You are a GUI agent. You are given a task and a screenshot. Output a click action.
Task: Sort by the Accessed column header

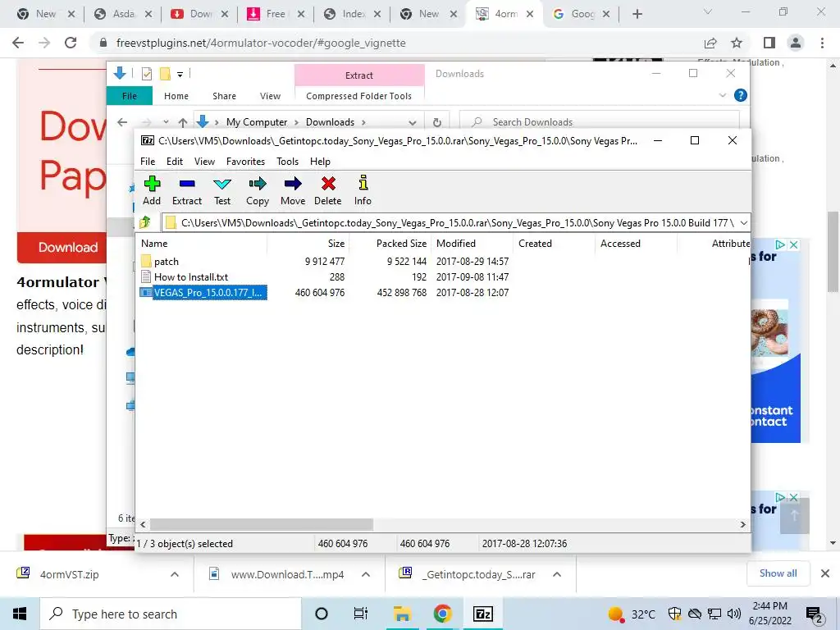[x=620, y=243]
